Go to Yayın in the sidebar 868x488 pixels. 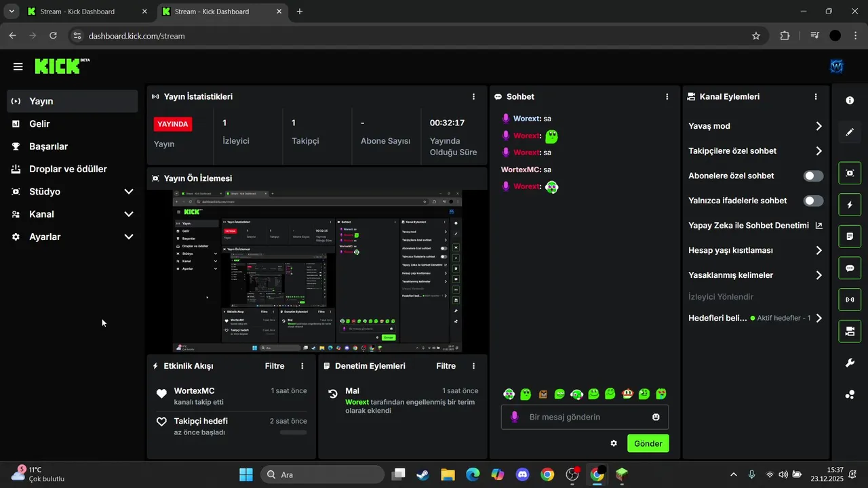coord(72,101)
